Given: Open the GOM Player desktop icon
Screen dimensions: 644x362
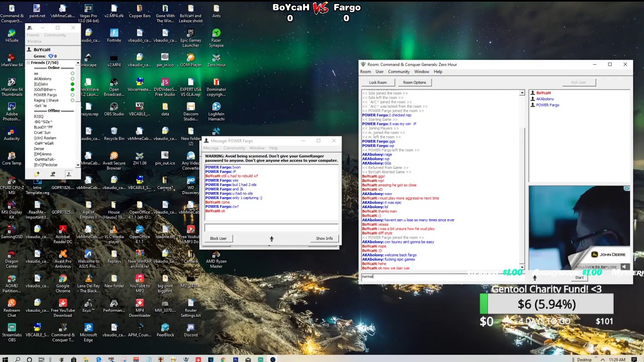Looking at the screenshot, I should point(191,60).
